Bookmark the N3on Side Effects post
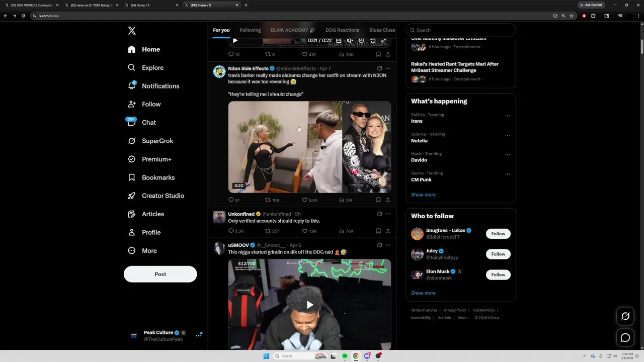Image resolution: width=644 pixels, height=362 pixels. click(378, 200)
